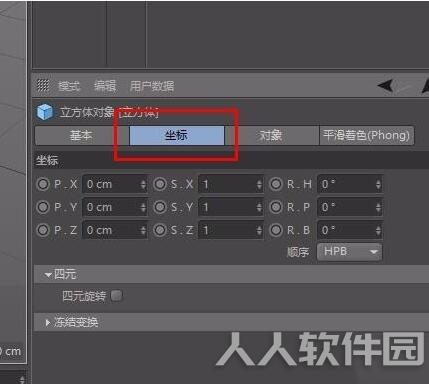Image resolution: width=429 pixels, height=384 pixels.
Task: Expand the 冻结变换 section
Action: point(48,322)
